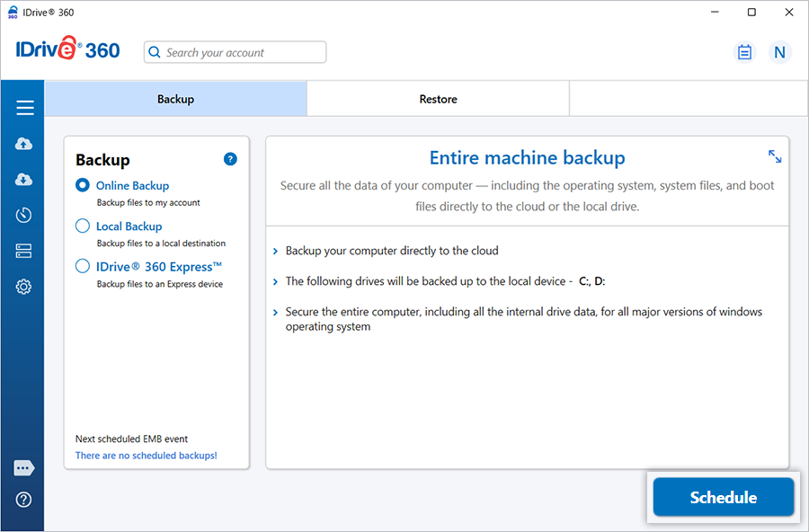Click the Schedule button

723,497
